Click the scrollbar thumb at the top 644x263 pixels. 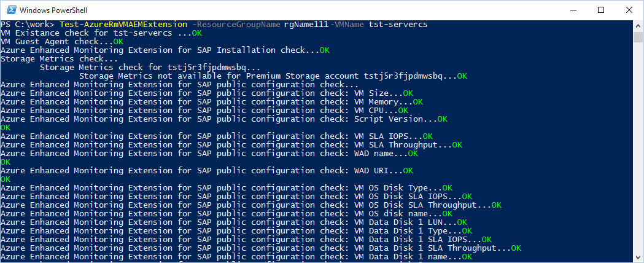point(638,37)
